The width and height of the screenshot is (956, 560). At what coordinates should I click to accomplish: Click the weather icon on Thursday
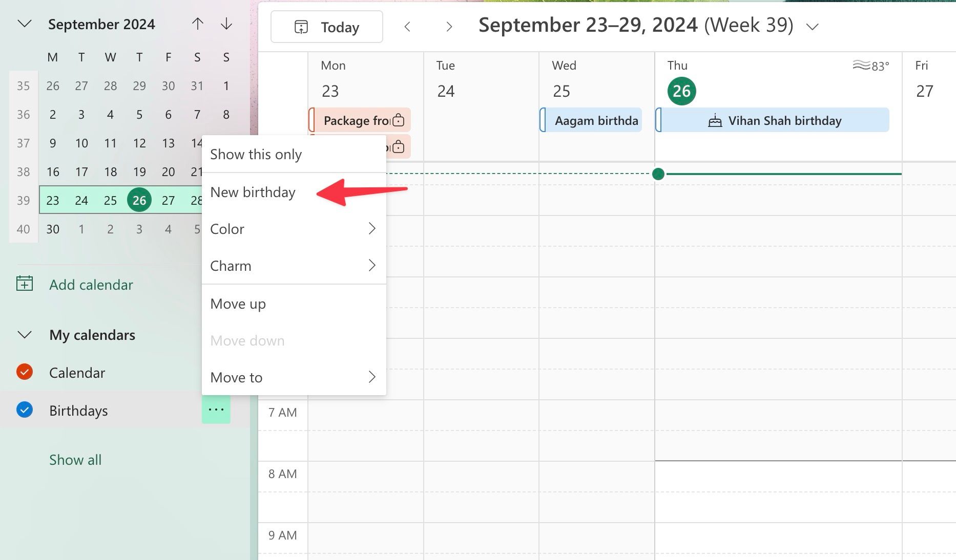(x=861, y=65)
